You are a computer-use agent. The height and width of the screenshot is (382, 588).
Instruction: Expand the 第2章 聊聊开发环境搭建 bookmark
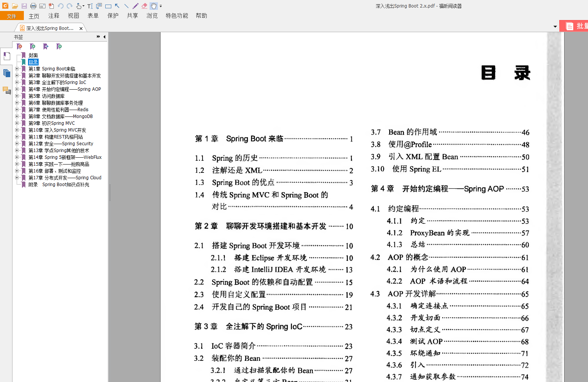click(17, 76)
